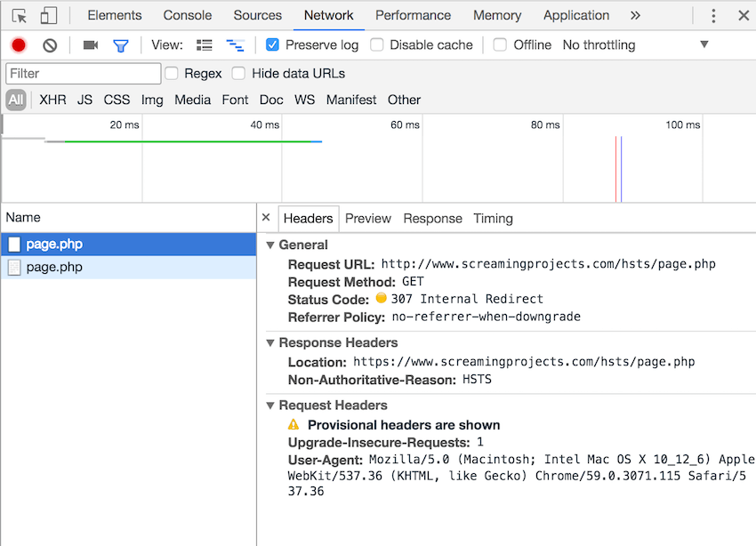The image size is (756, 546).
Task: Filter requests by Img
Action: pyautogui.click(x=152, y=100)
